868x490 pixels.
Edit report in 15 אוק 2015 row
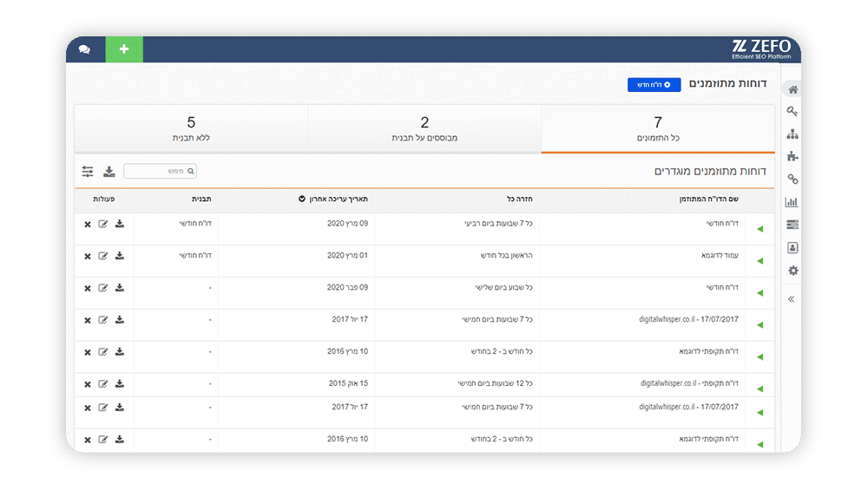[x=103, y=384]
